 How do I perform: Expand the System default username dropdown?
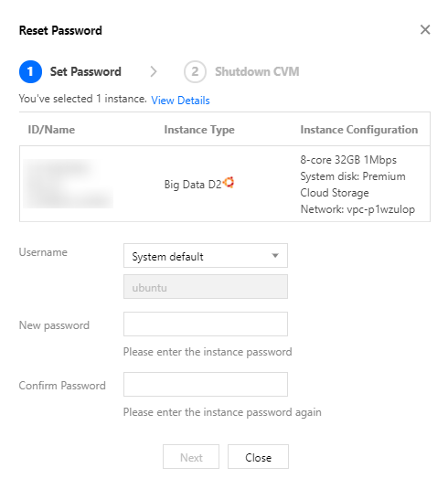click(x=206, y=256)
